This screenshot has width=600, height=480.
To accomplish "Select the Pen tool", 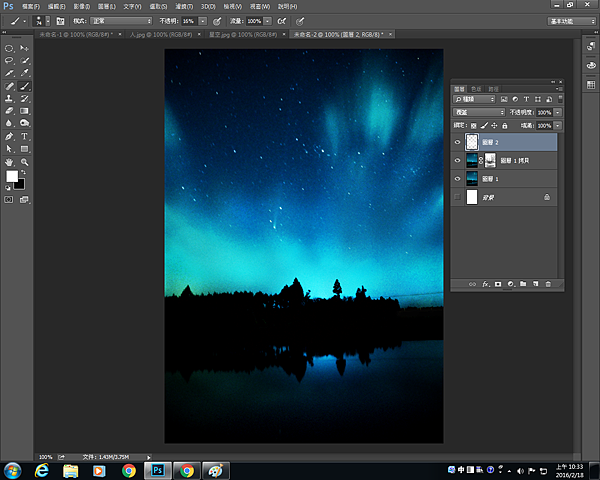I will tap(9, 136).
